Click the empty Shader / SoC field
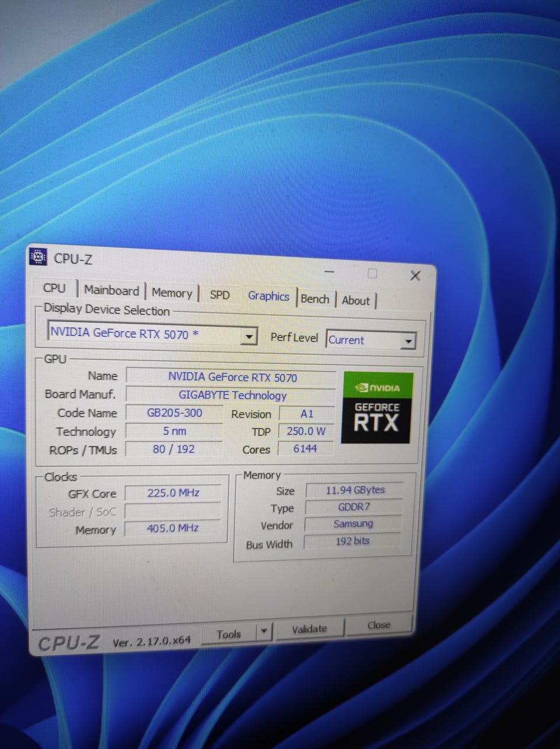Image resolution: width=560 pixels, height=749 pixels. click(x=173, y=511)
